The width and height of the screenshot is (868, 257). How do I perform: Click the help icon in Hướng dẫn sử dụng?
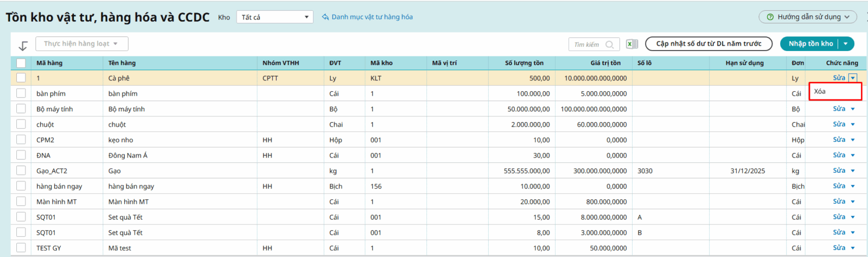tap(770, 17)
